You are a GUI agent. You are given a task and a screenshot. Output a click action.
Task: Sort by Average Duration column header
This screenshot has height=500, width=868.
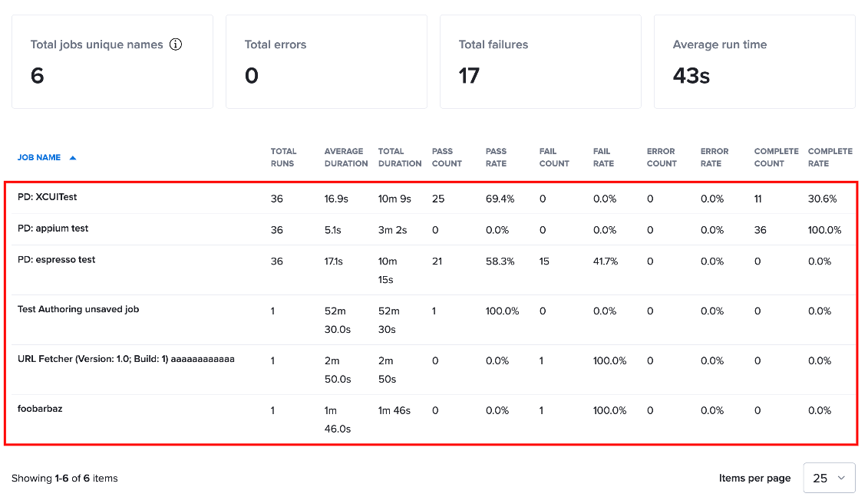point(346,157)
